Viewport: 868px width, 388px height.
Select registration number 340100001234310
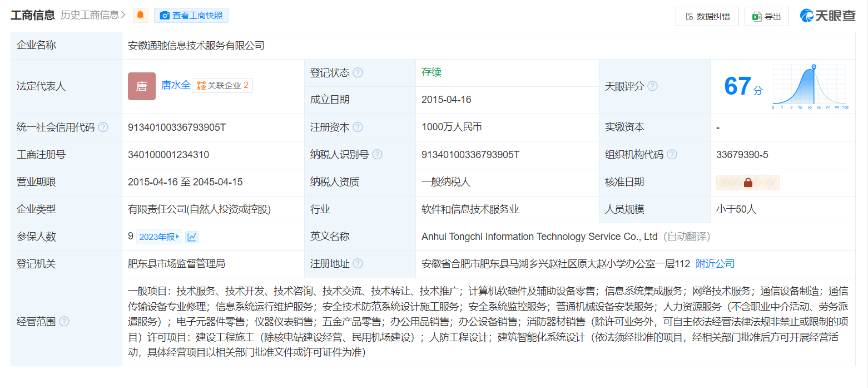coord(168,155)
